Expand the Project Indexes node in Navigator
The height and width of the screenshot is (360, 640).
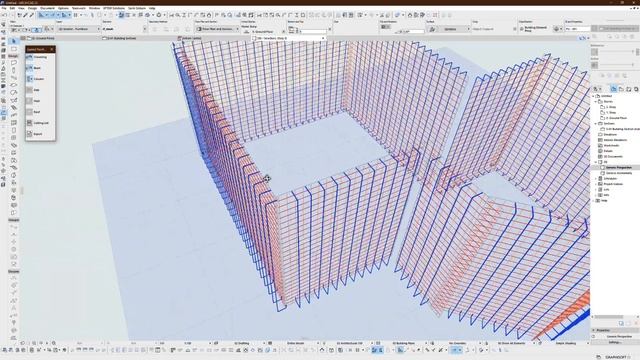coord(596,184)
